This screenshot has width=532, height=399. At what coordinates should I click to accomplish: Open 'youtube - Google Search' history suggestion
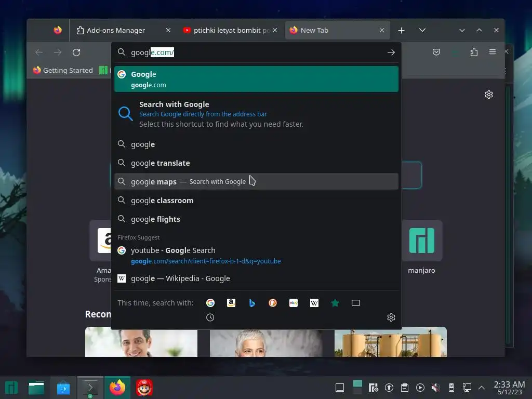coord(256,256)
